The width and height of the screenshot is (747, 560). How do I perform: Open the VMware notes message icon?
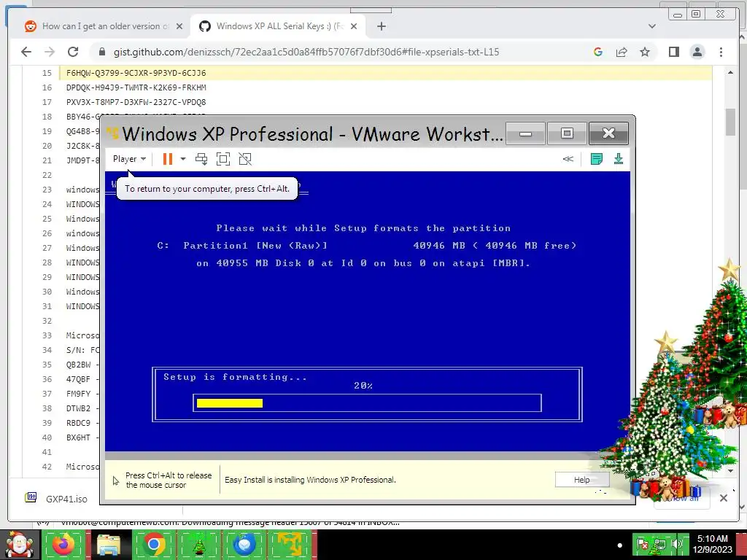(x=597, y=159)
